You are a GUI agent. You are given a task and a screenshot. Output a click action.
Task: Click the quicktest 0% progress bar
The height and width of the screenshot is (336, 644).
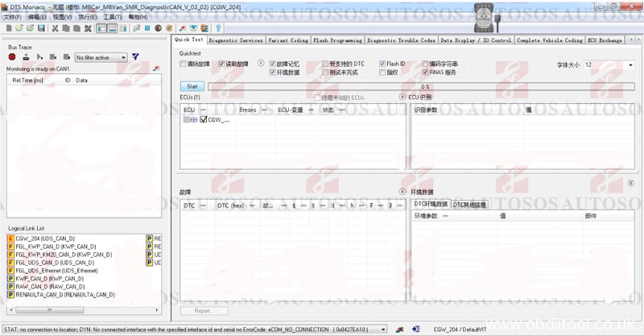[421, 86]
